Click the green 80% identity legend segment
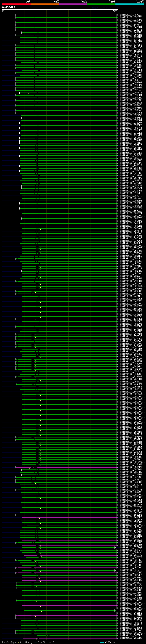146x644 pixels. coord(101,4)
